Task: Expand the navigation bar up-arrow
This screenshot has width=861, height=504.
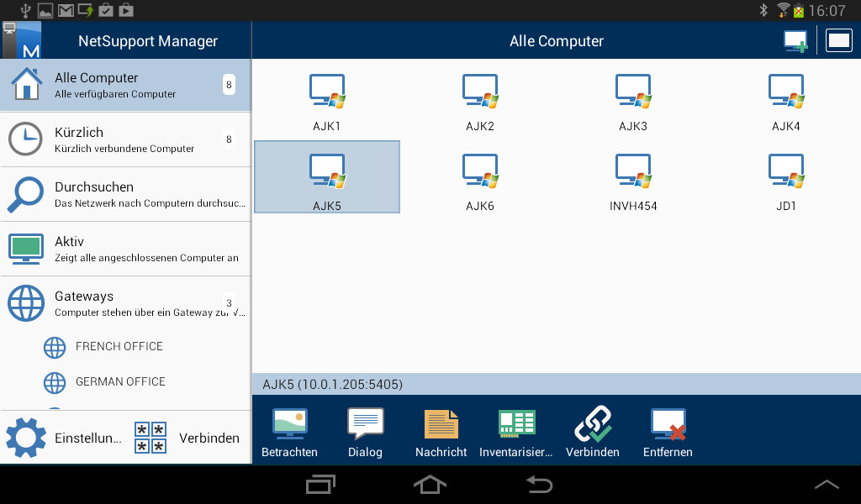Action: tap(827, 484)
